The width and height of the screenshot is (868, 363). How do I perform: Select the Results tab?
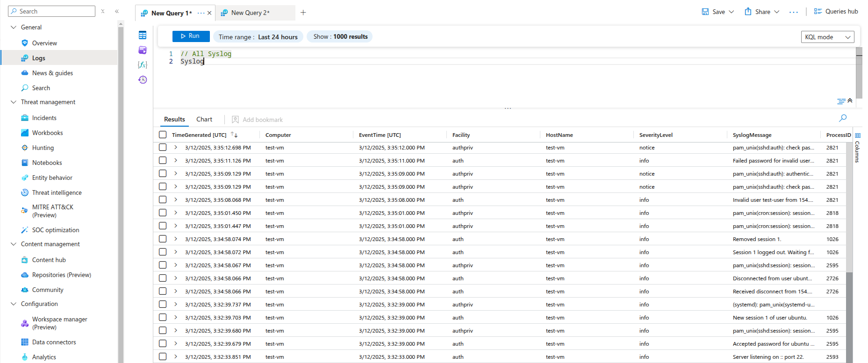(x=174, y=119)
